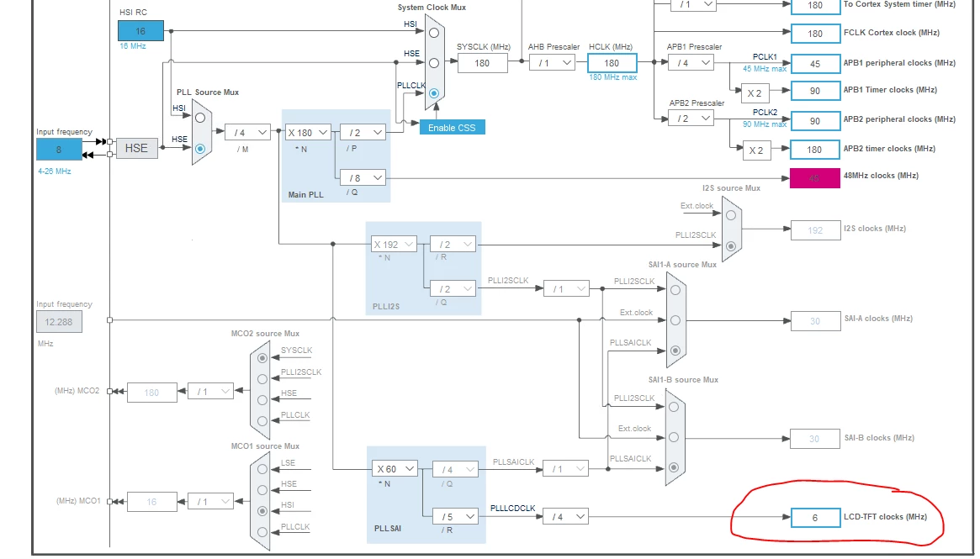
Task: Open the PLLI2S /R divider dropdown
Action: [453, 245]
